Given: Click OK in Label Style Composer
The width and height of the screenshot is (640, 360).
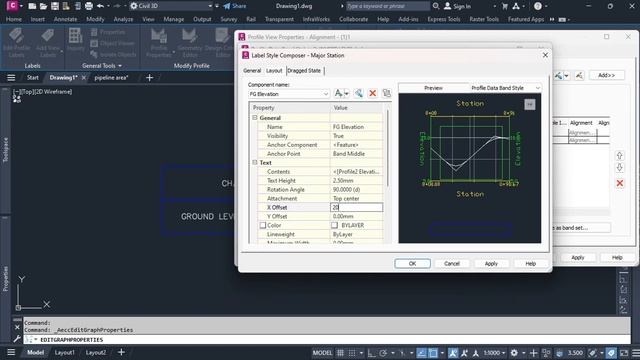Looking at the screenshot, I should [412, 264].
